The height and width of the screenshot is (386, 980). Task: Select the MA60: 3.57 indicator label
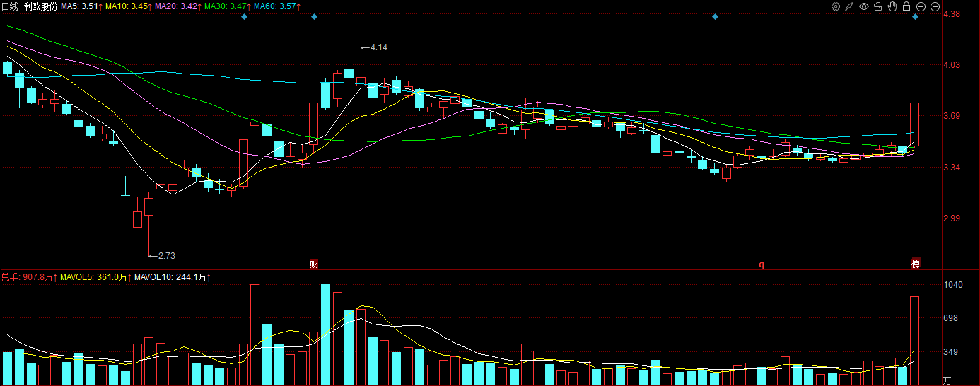coord(276,6)
